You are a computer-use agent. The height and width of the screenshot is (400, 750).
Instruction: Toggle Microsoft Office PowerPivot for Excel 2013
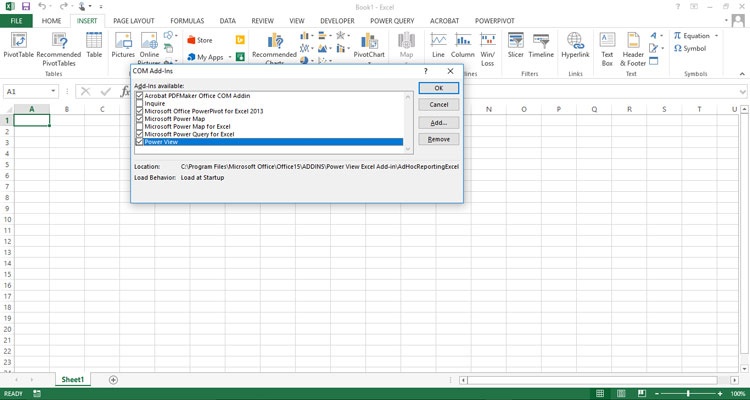(140, 111)
